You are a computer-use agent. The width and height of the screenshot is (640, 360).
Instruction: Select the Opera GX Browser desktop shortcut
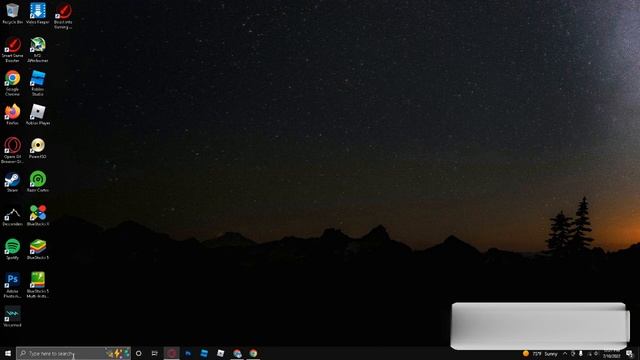pos(12,150)
